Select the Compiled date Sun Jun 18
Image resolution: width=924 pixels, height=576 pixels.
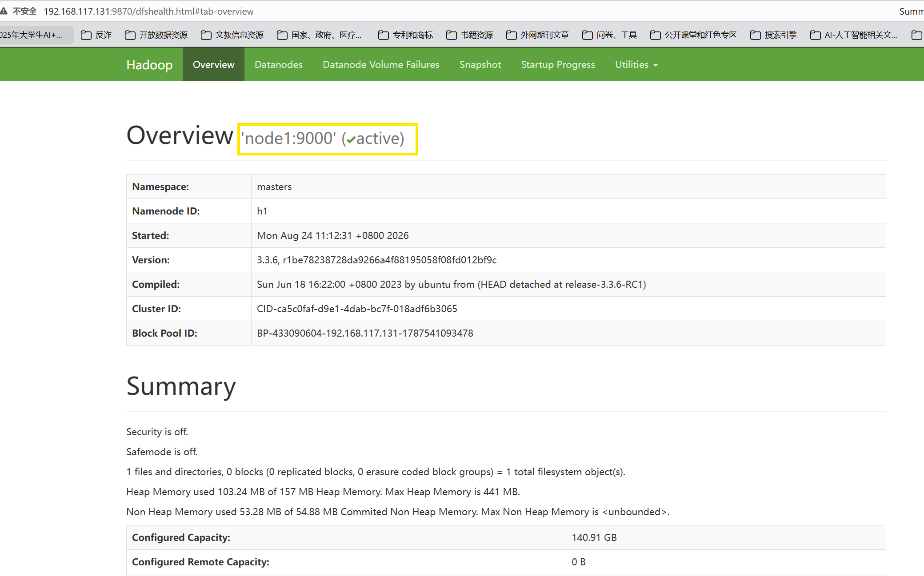pos(451,284)
